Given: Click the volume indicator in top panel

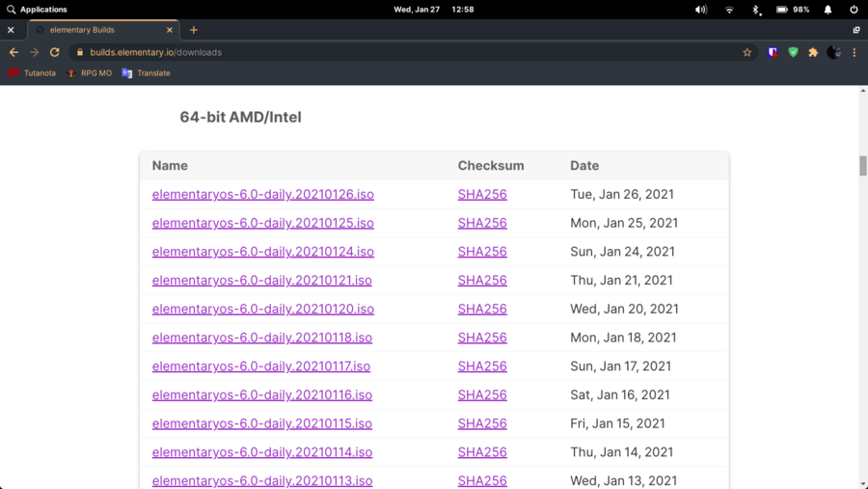Looking at the screenshot, I should point(701,10).
